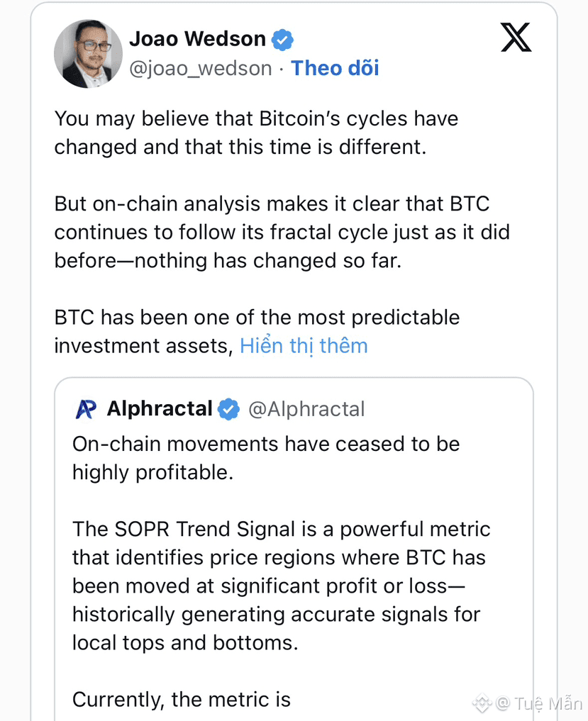The height and width of the screenshot is (721, 588).
Task: Click the "You may believe that Bitcoin's cycles" text
Action: click(256, 118)
